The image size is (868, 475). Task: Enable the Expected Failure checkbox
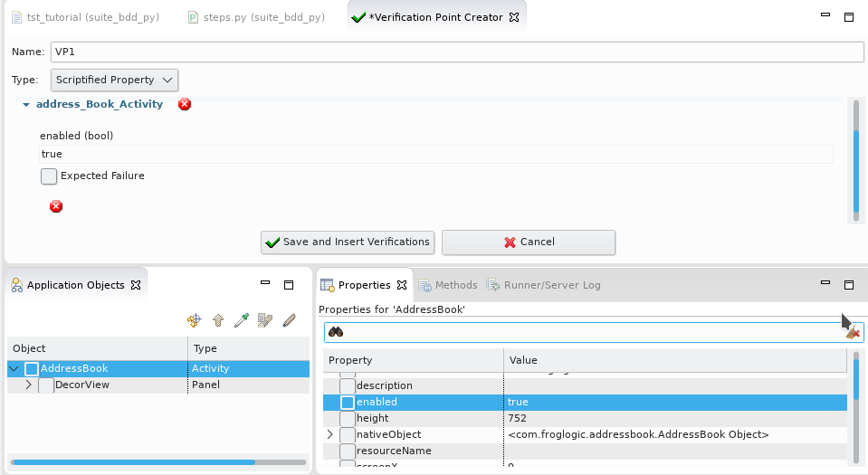tap(49, 176)
